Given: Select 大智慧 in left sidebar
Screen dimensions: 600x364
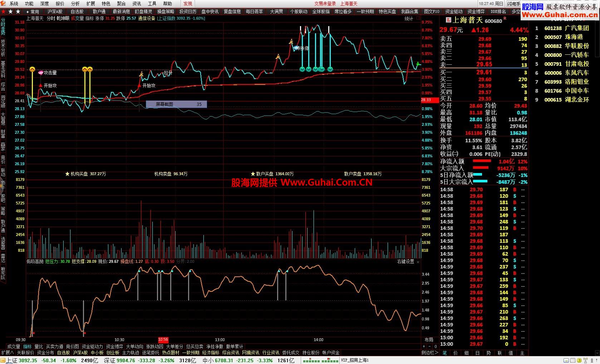Looking at the screenshot, I should click(3, 119).
